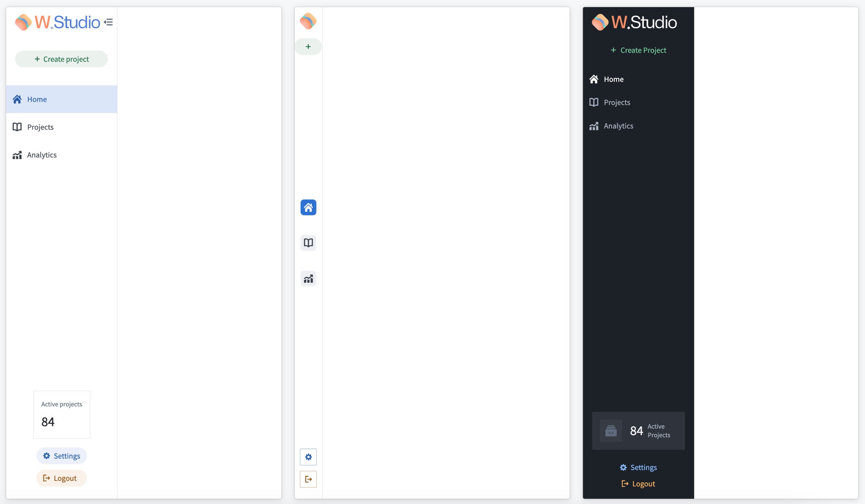Open Projects in the light sidebar

coord(61,127)
